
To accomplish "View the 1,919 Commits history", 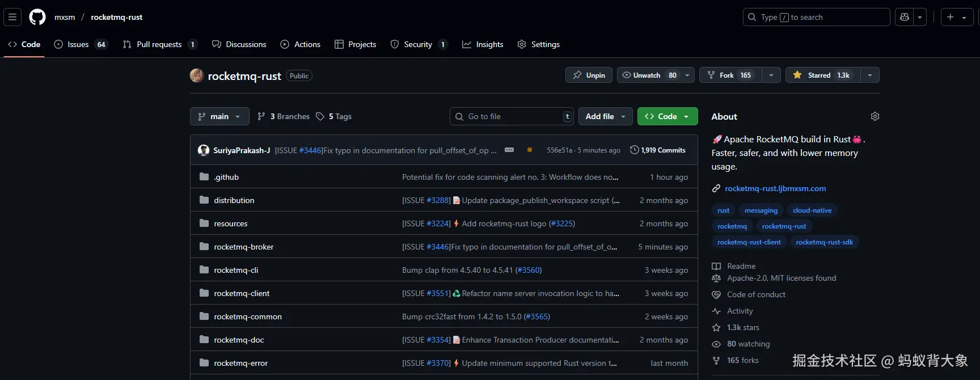I will (658, 150).
